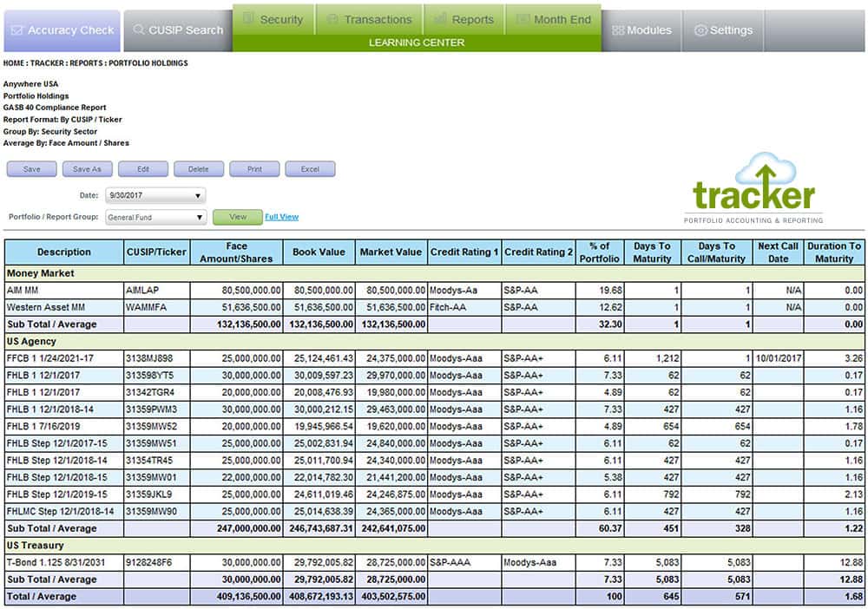Export the report with Excel button

[x=310, y=169]
